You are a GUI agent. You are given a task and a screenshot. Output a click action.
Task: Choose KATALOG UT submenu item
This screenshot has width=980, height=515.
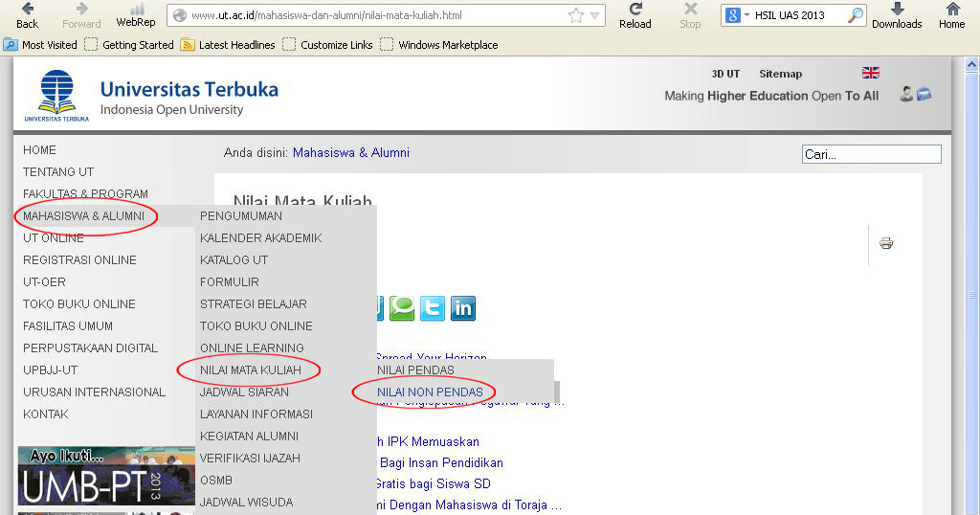[234, 260]
